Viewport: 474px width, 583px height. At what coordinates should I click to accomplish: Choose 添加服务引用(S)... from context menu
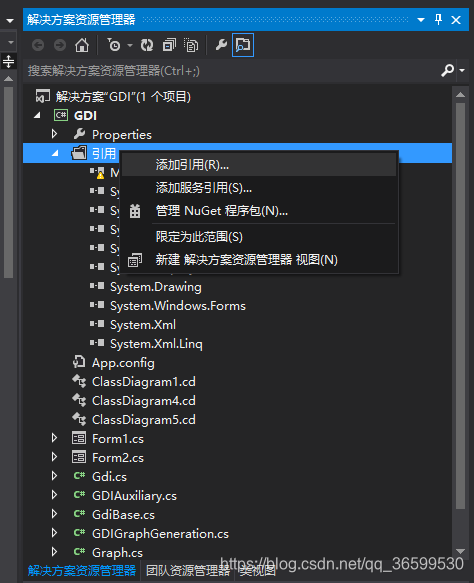[259, 188]
